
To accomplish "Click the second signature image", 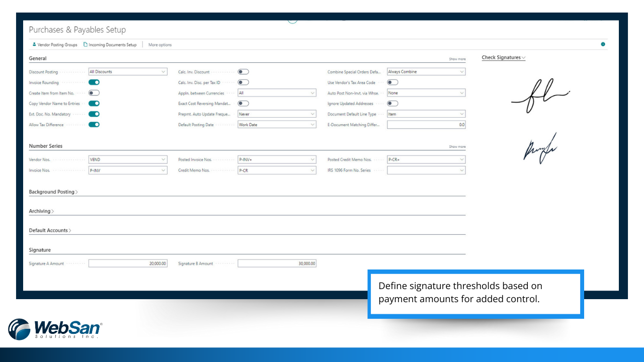I will [540, 148].
